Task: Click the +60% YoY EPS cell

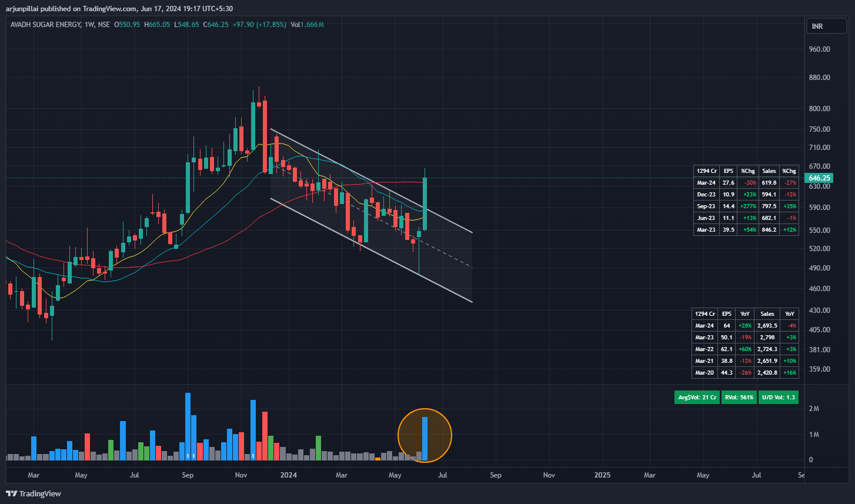Action: [745, 349]
